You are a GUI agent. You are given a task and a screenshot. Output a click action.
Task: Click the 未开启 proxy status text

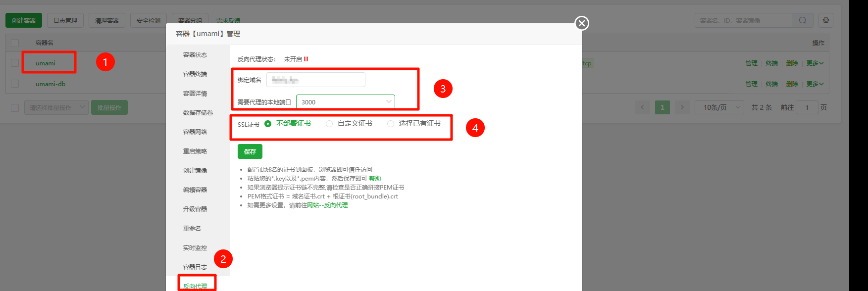[293, 59]
